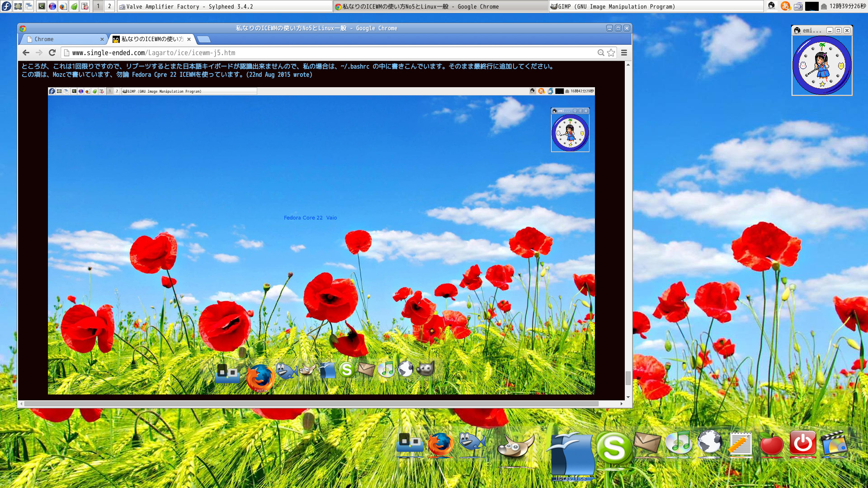Open the green Skype dock icon
Image resolution: width=868 pixels, height=488 pixels.
tap(613, 447)
